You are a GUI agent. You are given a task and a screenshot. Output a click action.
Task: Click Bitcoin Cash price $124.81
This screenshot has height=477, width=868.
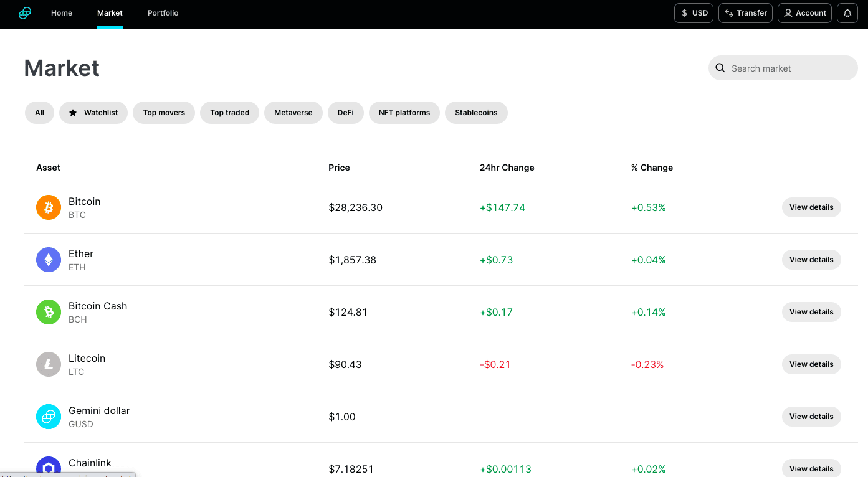pos(348,312)
